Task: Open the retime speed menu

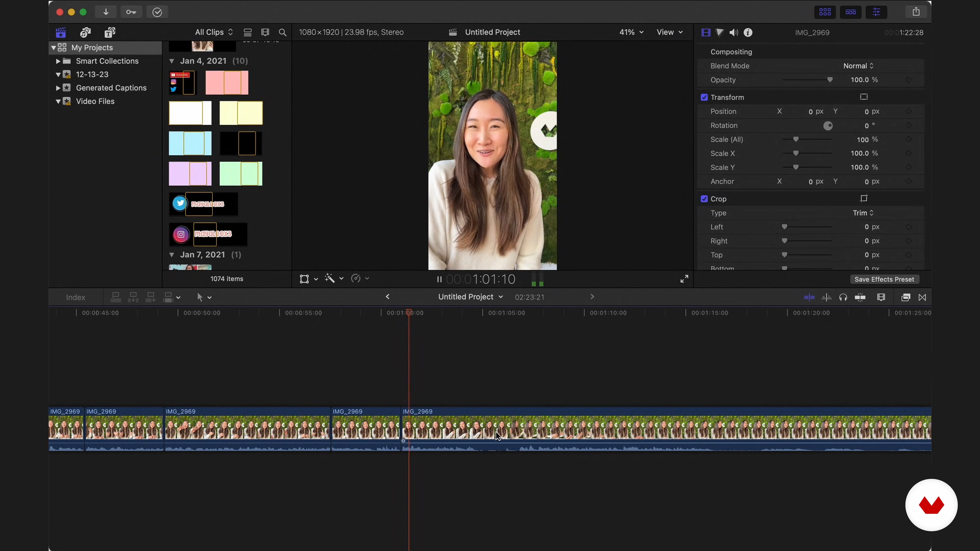Action: [360, 279]
